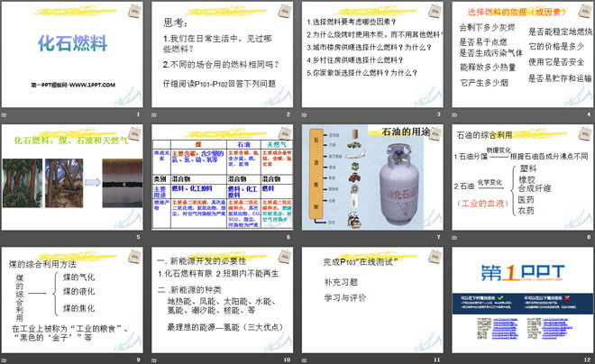595x364 pixels.
Task: Click the animation star icon under slide 10
Action: [154, 359]
